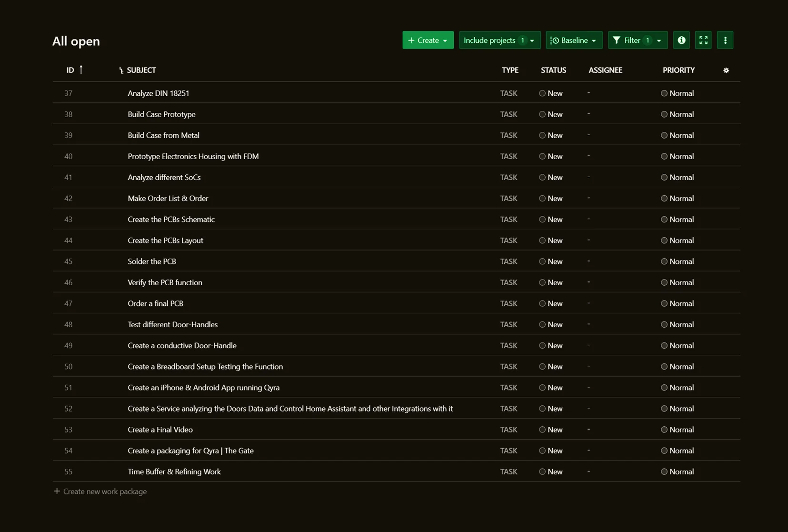
Task: Set assignee for Make Order List & Order
Action: coord(589,198)
